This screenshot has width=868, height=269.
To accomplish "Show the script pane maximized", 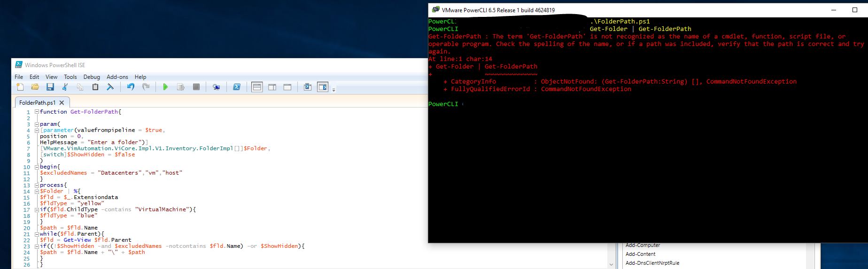I will (x=287, y=87).
